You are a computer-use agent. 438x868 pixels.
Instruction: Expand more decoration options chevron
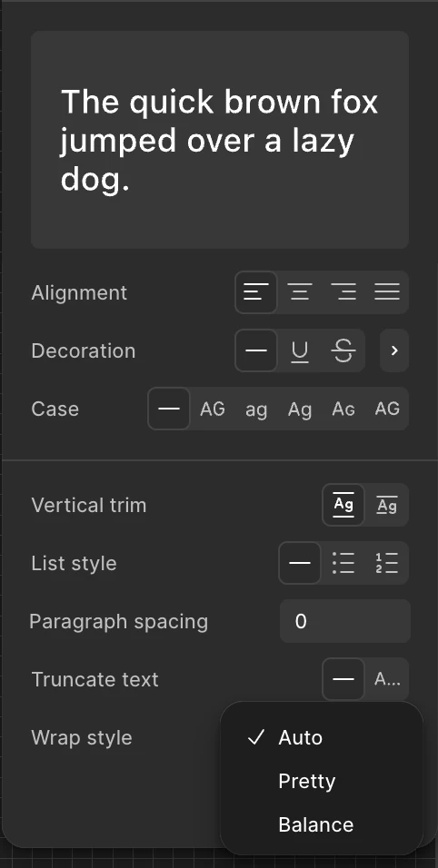tap(394, 350)
